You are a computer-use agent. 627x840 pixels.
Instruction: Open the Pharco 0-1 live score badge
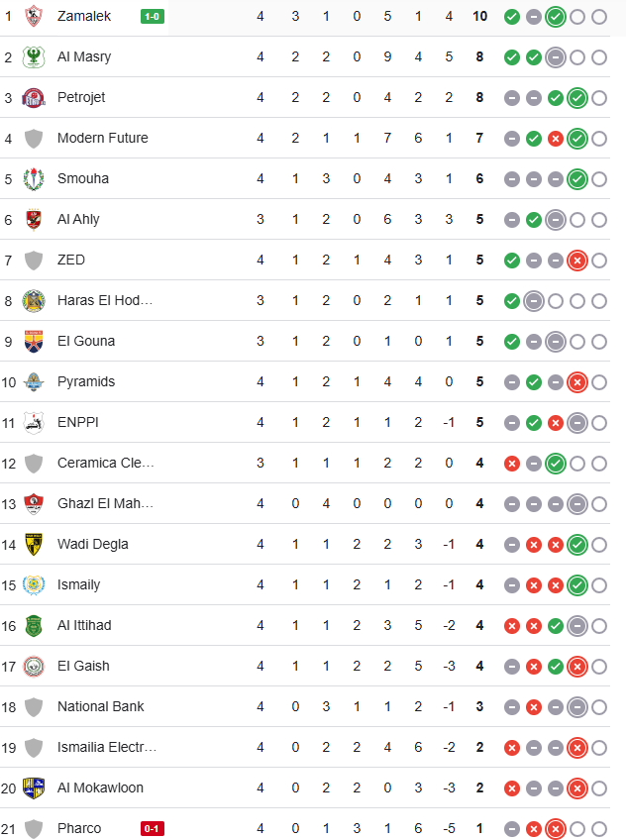click(153, 828)
